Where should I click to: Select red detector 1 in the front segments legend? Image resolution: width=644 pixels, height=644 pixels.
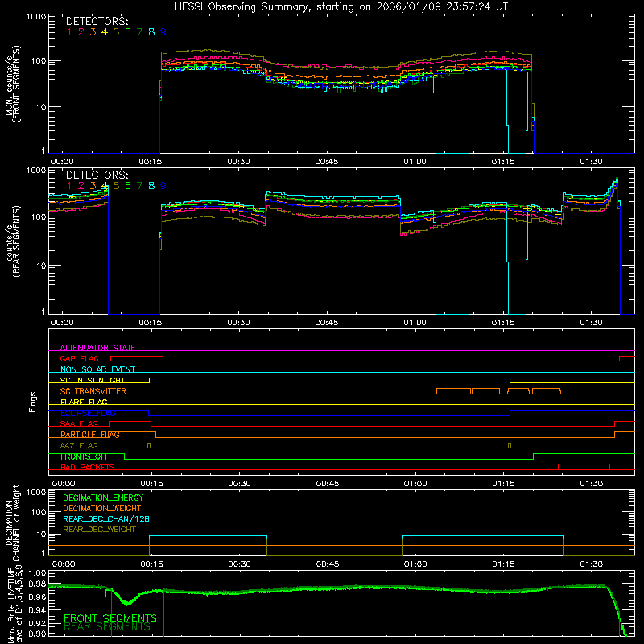(69, 32)
